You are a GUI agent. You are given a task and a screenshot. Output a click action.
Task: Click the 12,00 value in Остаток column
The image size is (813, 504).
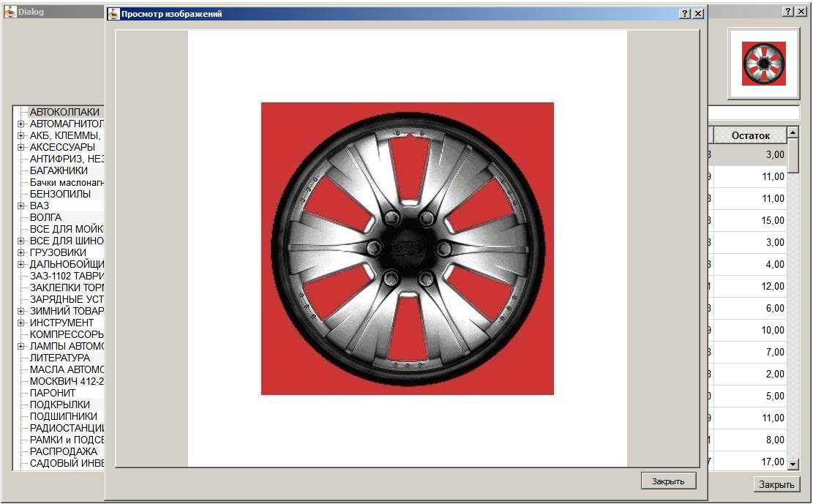(773, 286)
